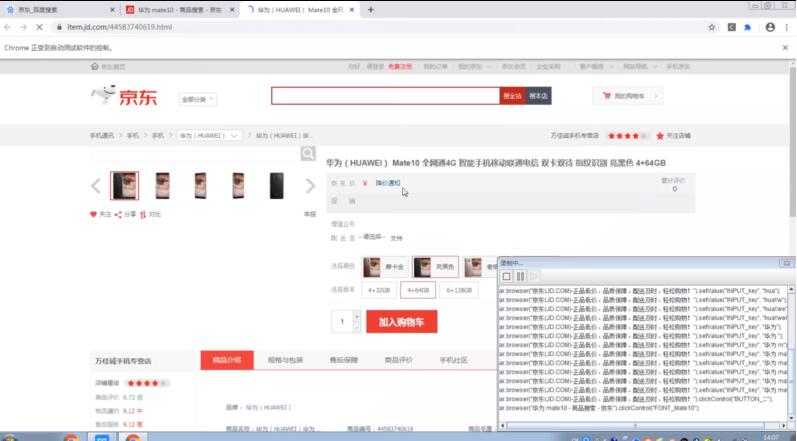Switch to the 手机社区 tab
This screenshot has width=797, height=441.
click(453, 360)
